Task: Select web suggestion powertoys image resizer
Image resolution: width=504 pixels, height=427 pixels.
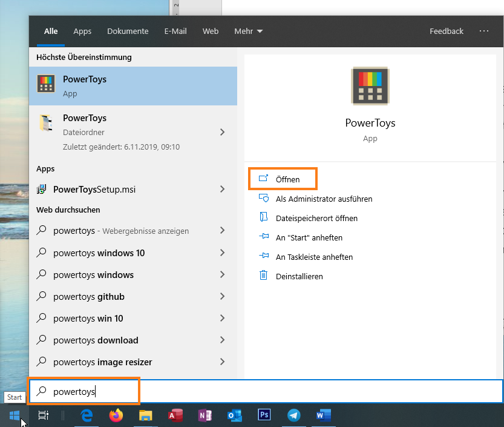Action: 102,362
